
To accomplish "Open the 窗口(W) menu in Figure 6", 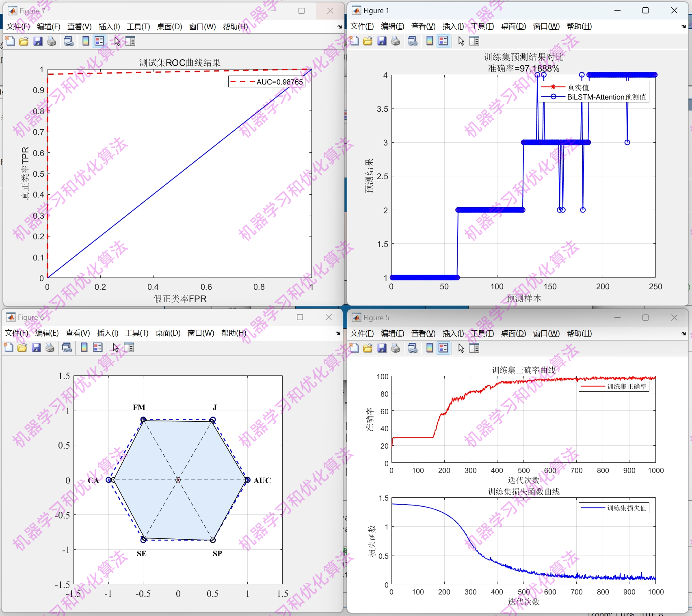I will (201, 333).
